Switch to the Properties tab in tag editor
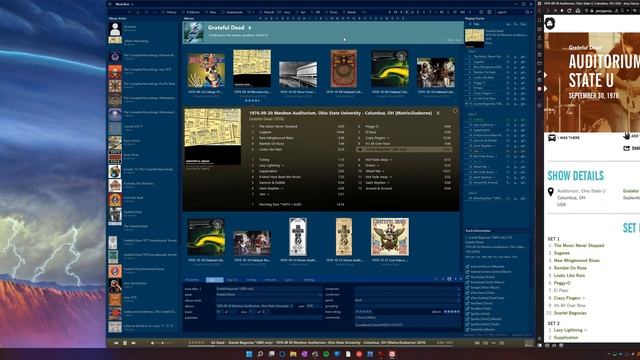Screen dimensions: 640x360 [192, 280]
